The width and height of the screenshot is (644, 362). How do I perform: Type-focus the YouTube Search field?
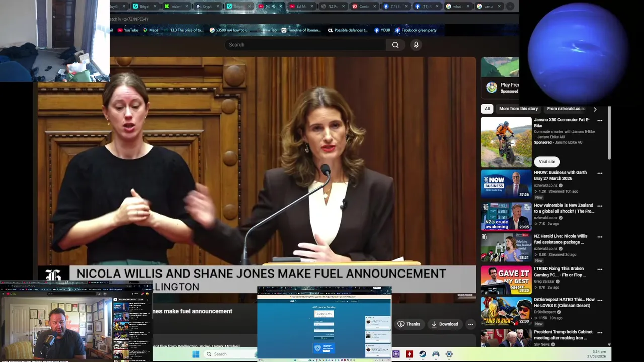pos(305,45)
